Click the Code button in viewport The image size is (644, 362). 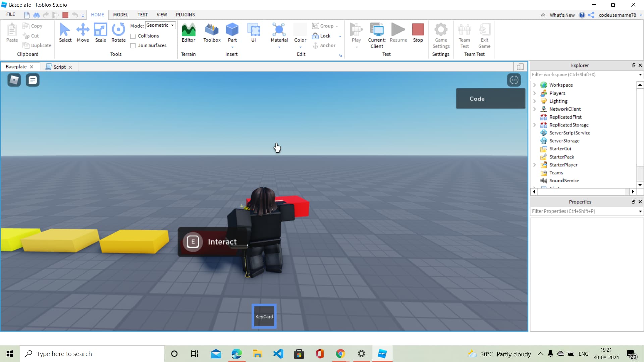click(x=490, y=99)
